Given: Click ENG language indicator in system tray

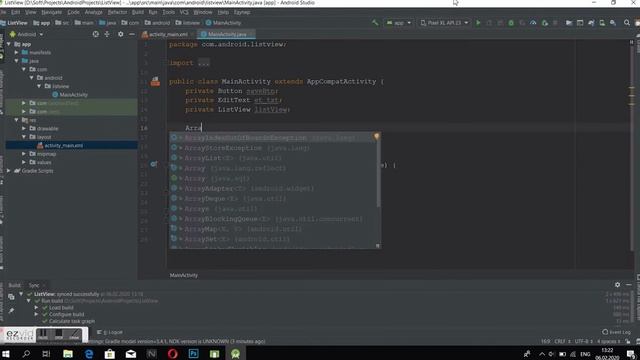Looking at the screenshot, I should coord(585,354).
